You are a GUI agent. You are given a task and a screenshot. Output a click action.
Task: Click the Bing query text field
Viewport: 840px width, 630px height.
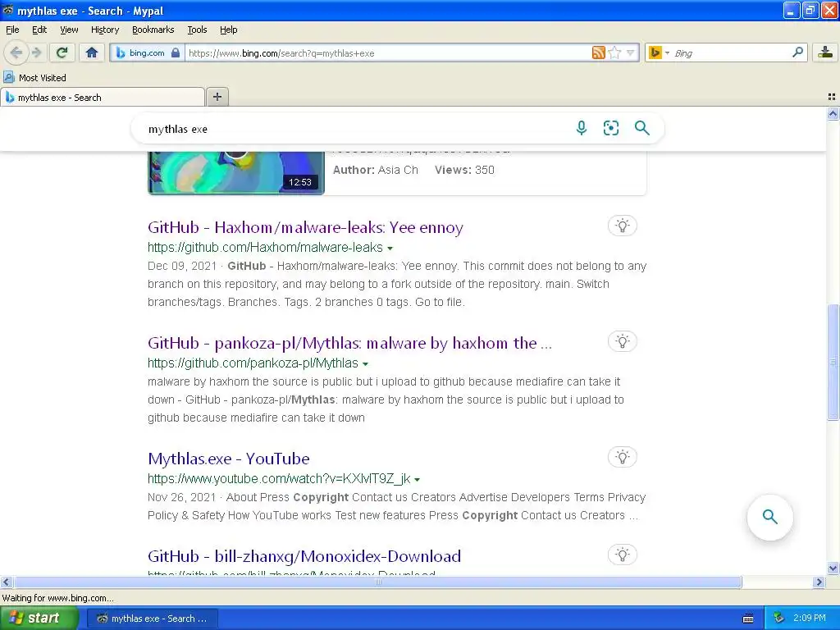pyautogui.click(x=354, y=129)
